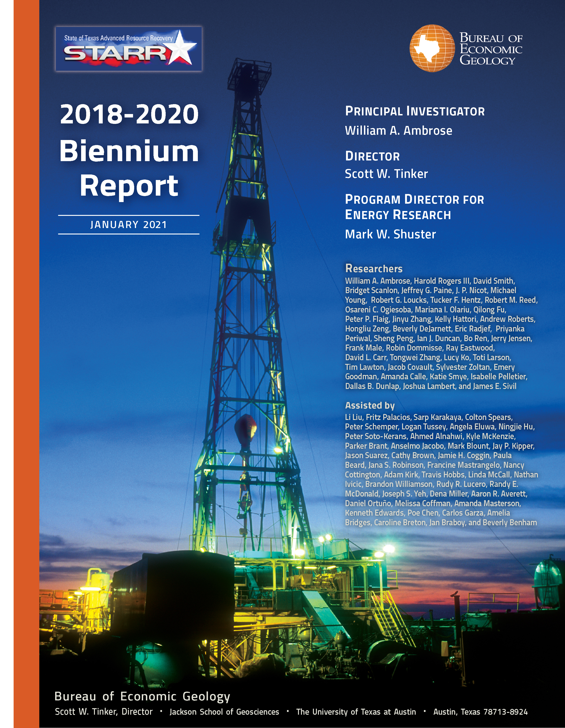Click 'Bureau of Economic Geology' text beside globe logo

point(491,49)
